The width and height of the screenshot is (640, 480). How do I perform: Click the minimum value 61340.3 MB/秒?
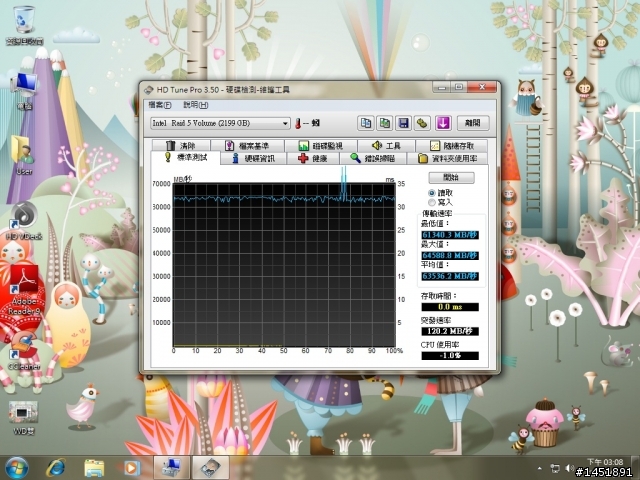tap(450, 235)
